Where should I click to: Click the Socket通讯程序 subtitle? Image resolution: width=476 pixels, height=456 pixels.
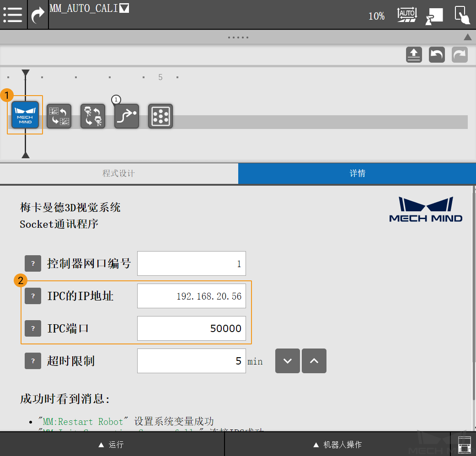tap(59, 224)
